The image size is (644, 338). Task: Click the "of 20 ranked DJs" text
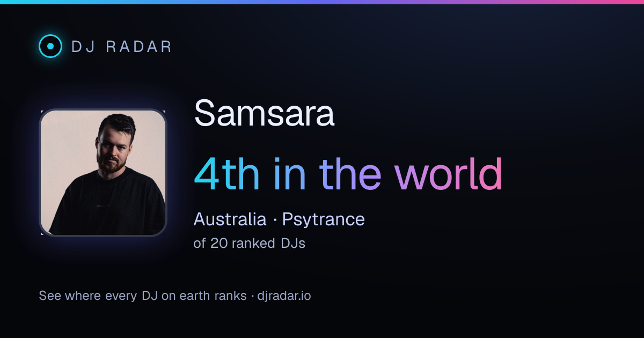click(x=250, y=243)
